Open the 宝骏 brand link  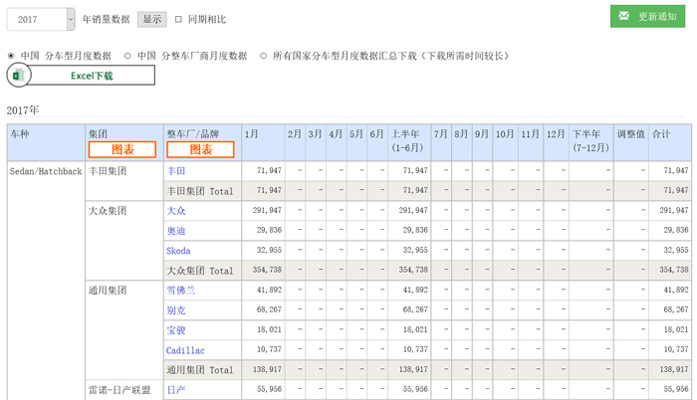point(176,330)
